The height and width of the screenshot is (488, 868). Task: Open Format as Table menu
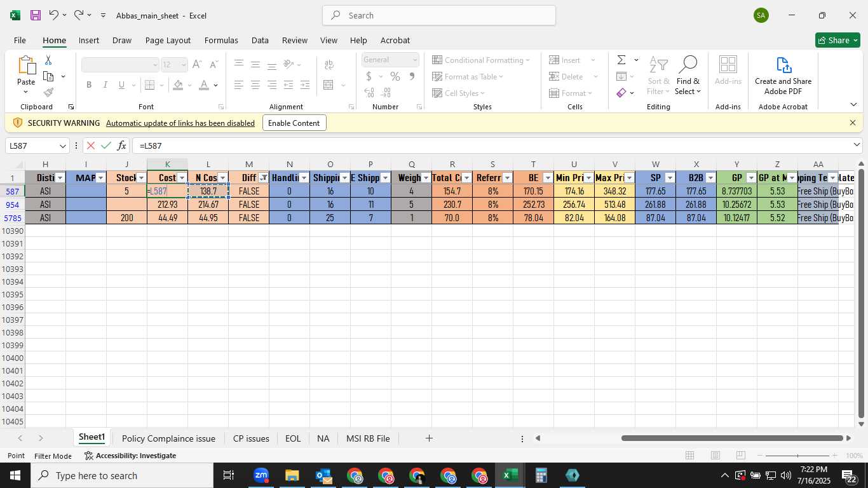coord(468,76)
